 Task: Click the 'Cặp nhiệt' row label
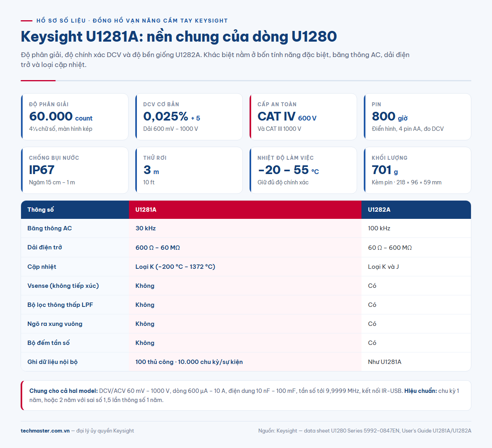[42, 266]
